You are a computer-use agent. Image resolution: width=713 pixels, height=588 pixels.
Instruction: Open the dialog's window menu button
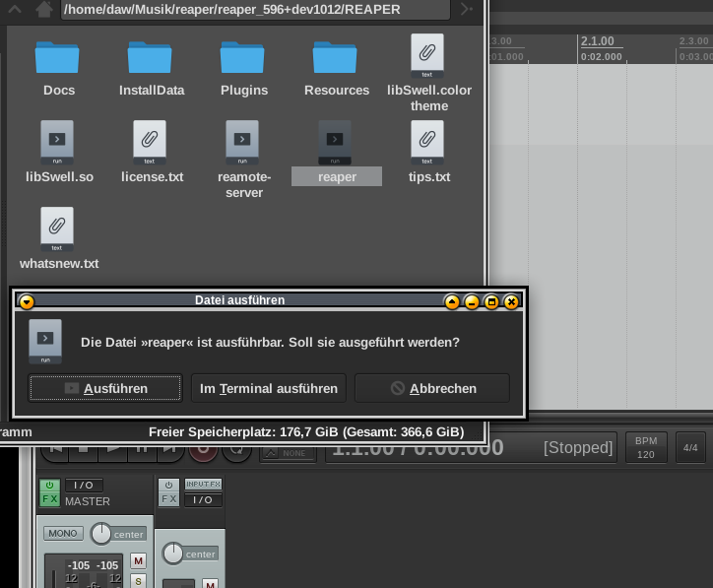tap(27, 301)
